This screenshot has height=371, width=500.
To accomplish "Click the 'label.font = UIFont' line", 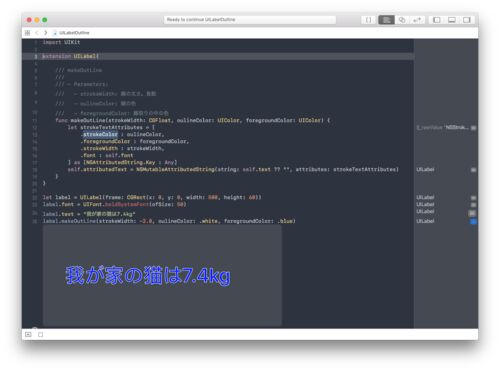I will click(114, 204).
